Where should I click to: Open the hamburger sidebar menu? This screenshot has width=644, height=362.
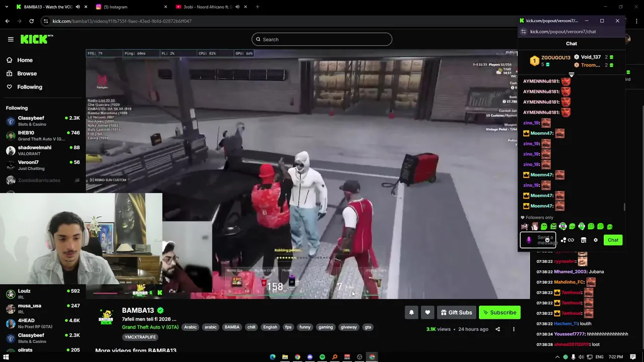[x=11, y=39]
